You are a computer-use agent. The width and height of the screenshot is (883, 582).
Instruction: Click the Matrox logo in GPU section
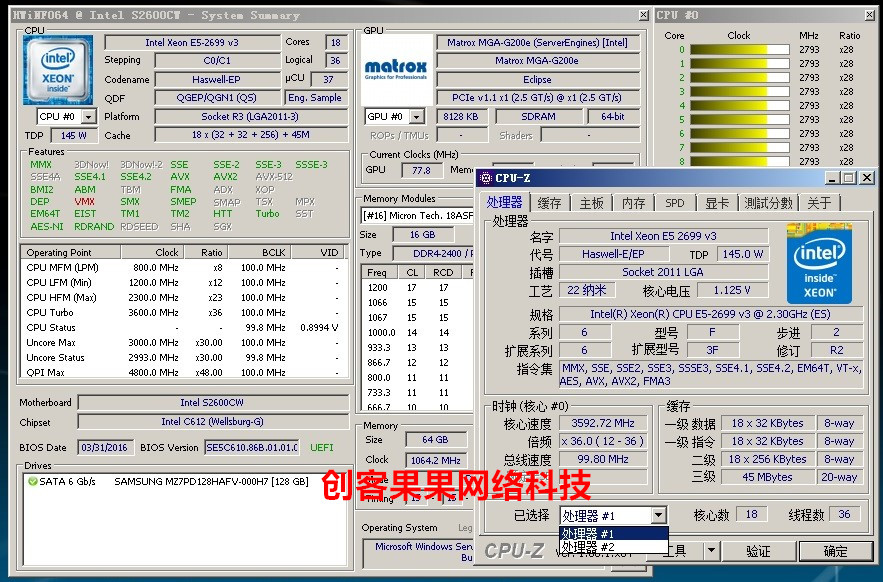tap(396, 70)
